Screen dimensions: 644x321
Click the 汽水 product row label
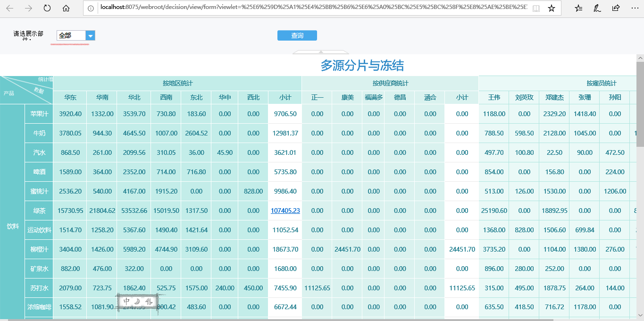click(39, 152)
